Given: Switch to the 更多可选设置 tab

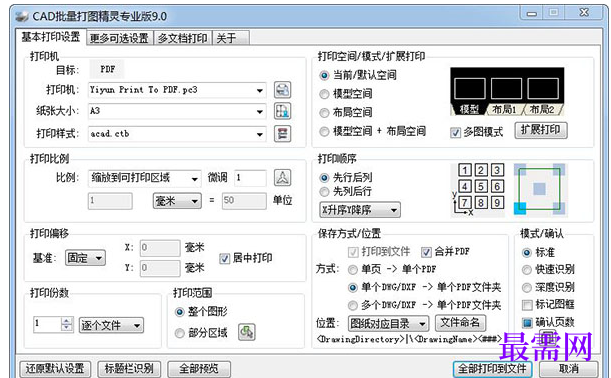Looking at the screenshot, I should coord(120,38).
